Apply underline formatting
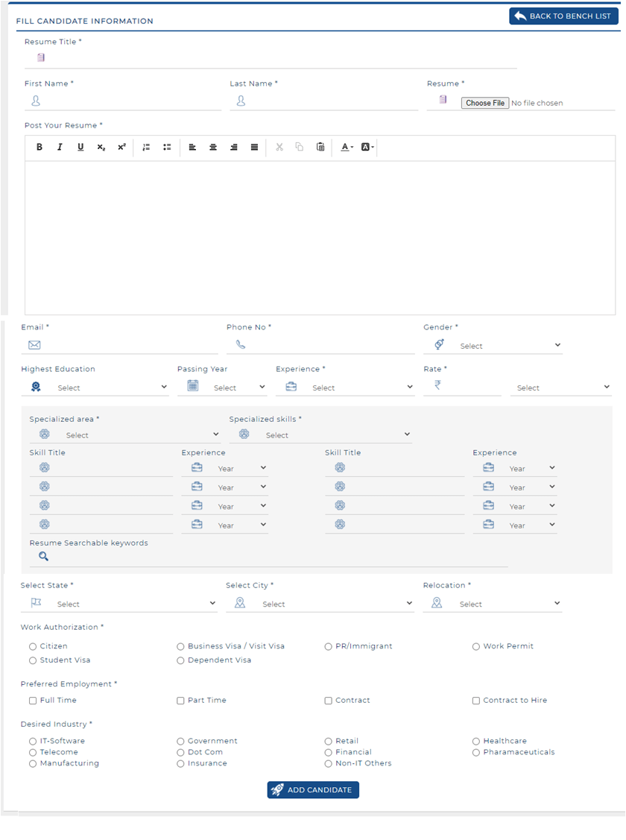 [x=80, y=147]
